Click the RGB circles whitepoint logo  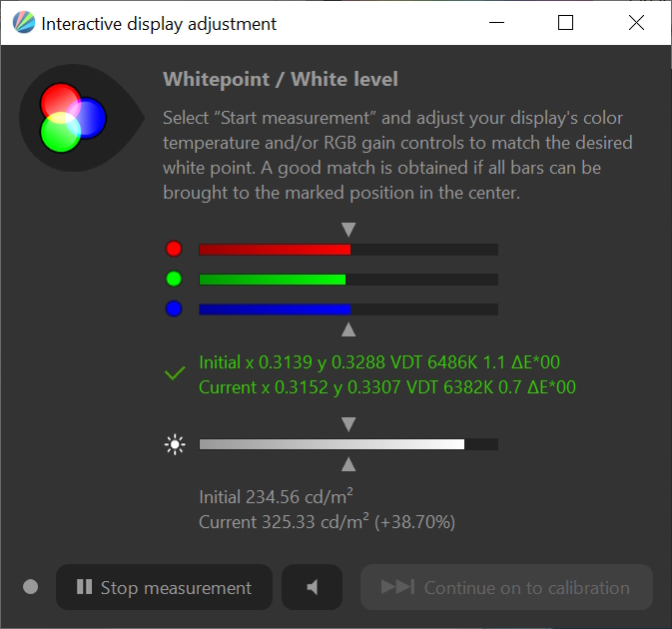tap(71, 117)
